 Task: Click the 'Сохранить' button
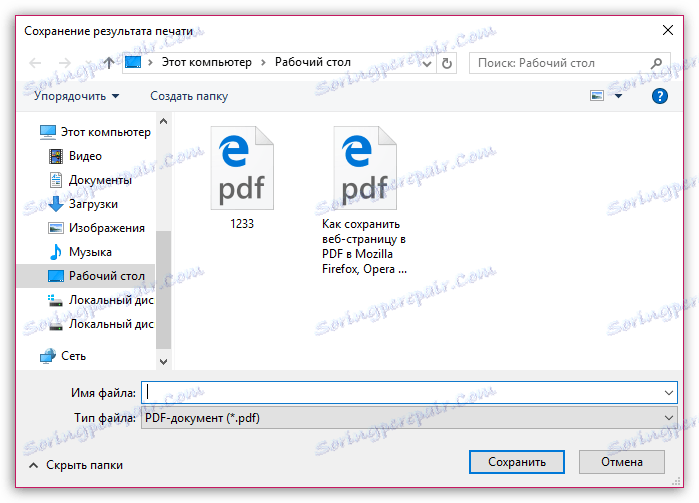[x=517, y=462]
